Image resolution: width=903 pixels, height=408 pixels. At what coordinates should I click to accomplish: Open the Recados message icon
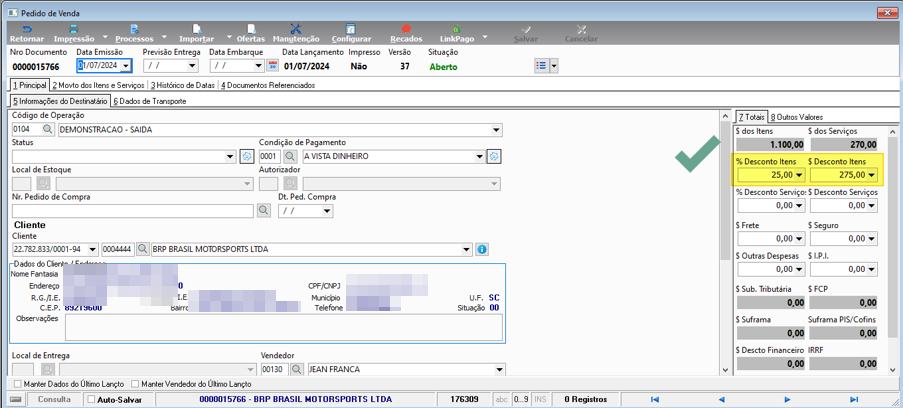point(406,29)
